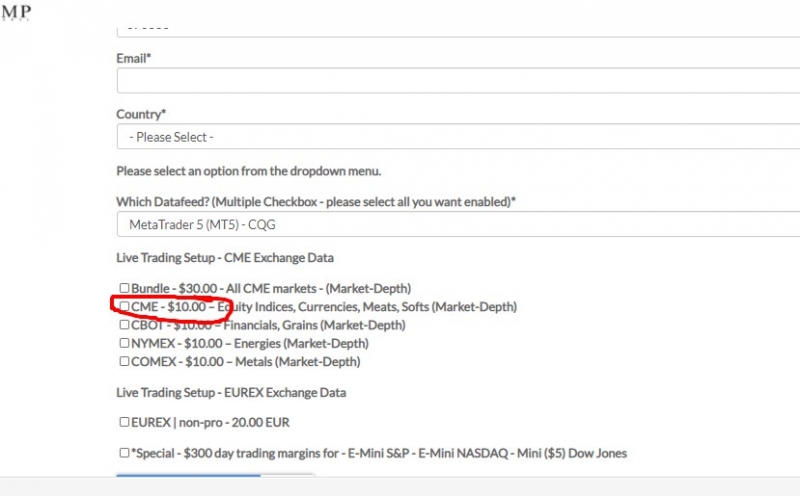The width and height of the screenshot is (800, 496).
Task: Click the 'Country*' field label
Action: pyautogui.click(x=141, y=114)
